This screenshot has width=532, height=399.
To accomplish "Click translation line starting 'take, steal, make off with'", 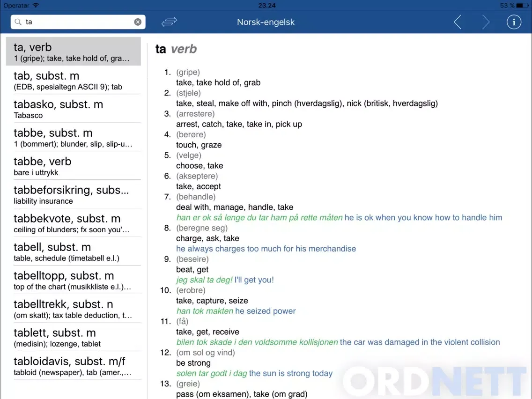I will [307, 103].
